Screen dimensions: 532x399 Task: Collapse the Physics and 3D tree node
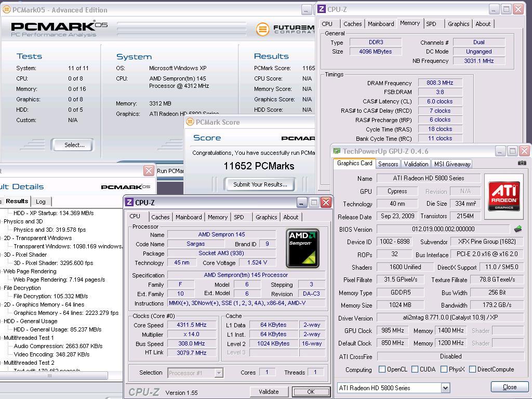pos(1,221)
